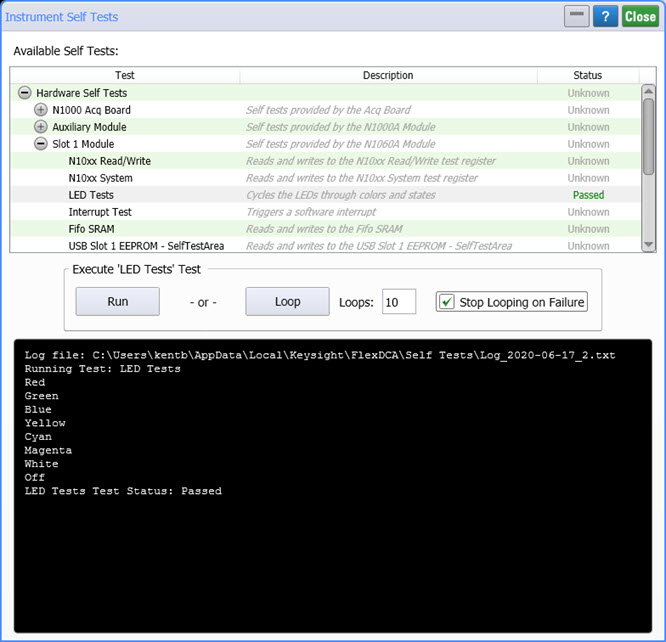
Task: Click the Loops count input field
Action: pyautogui.click(x=398, y=302)
